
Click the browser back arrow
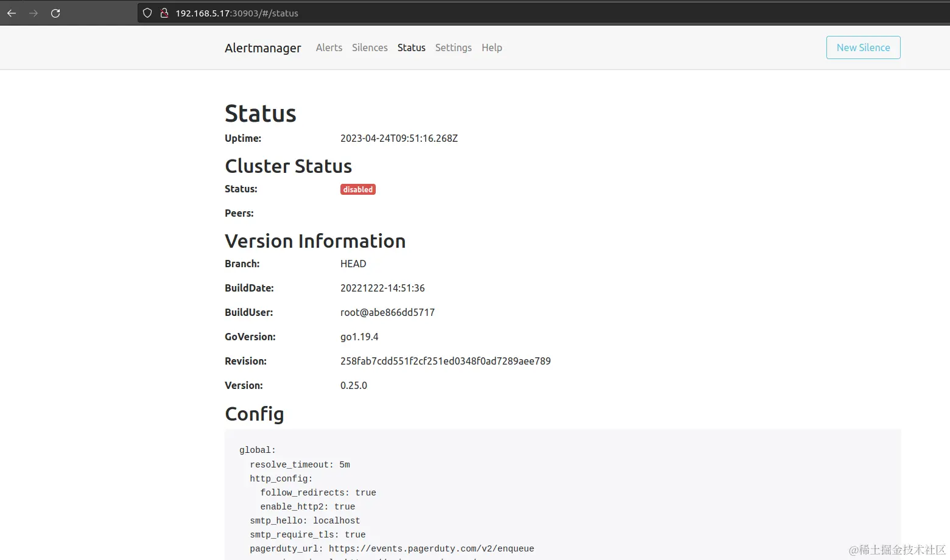(12, 13)
